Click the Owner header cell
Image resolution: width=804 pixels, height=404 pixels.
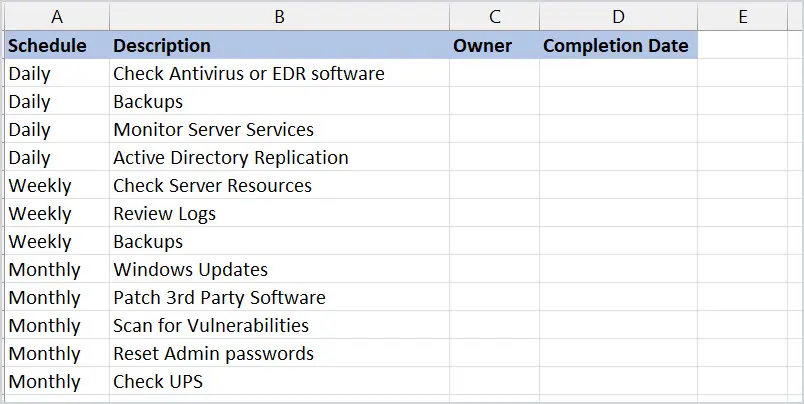[494, 45]
